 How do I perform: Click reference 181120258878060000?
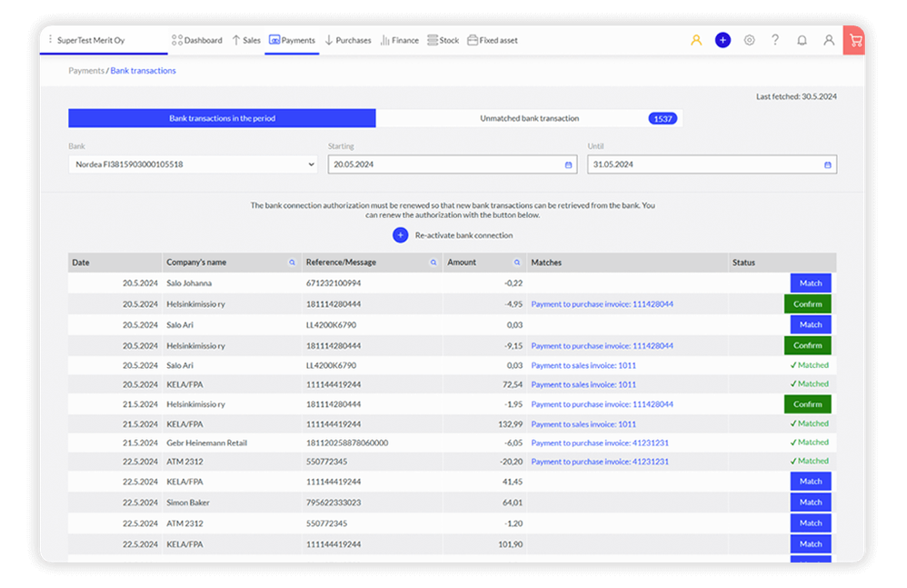(x=347, y=443)
